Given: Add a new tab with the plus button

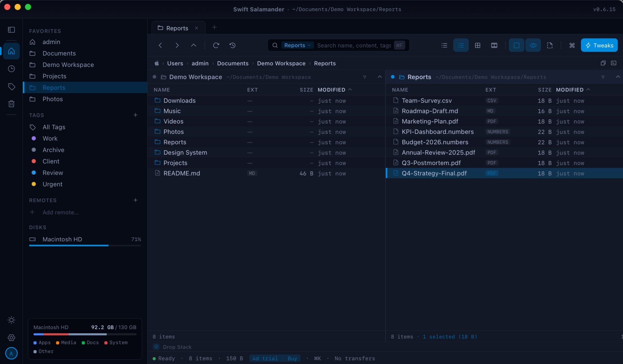Looking at the screenshot, I should 214,27.
